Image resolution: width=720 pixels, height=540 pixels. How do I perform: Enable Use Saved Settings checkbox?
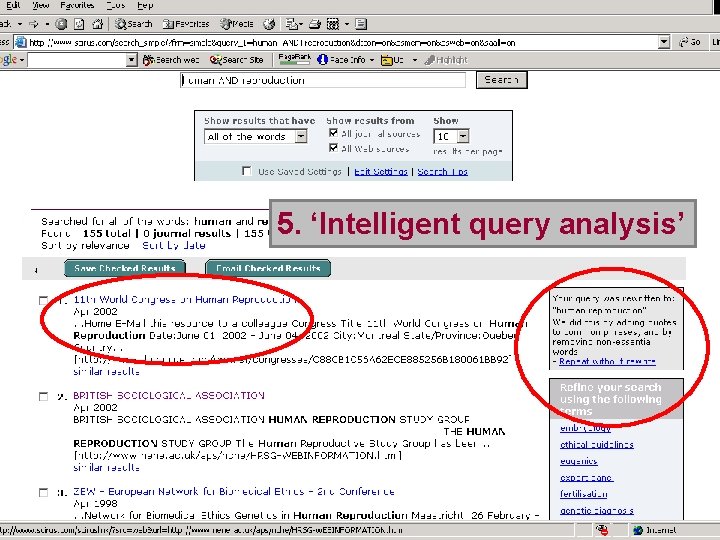point(247,171)
